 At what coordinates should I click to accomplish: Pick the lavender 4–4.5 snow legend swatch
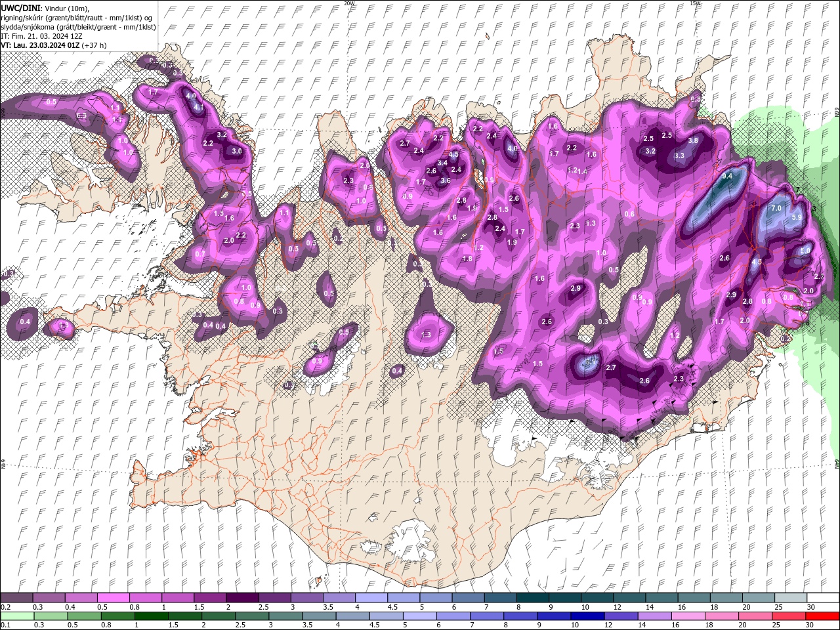[371, 598]
